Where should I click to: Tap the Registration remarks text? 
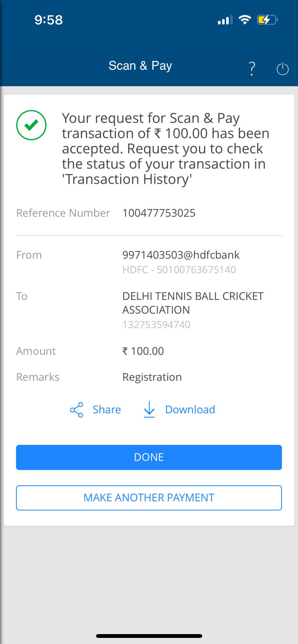152,377
